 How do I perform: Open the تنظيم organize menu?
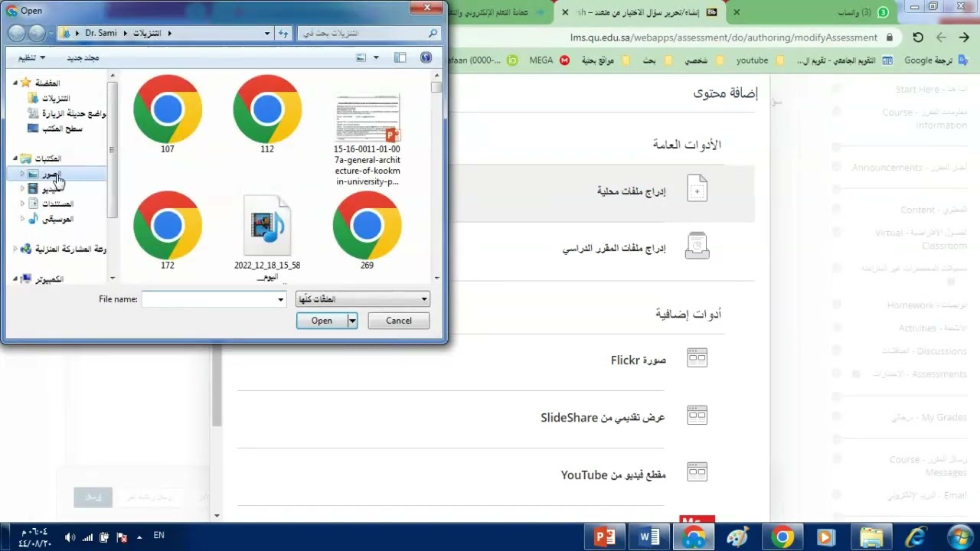(x=31, y=58)
